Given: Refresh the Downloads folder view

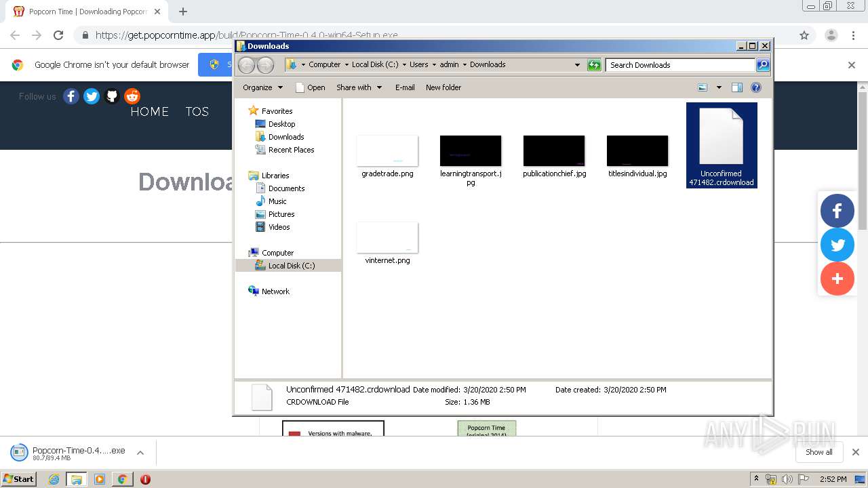Looking at the screenshot, I should (594, 65).
